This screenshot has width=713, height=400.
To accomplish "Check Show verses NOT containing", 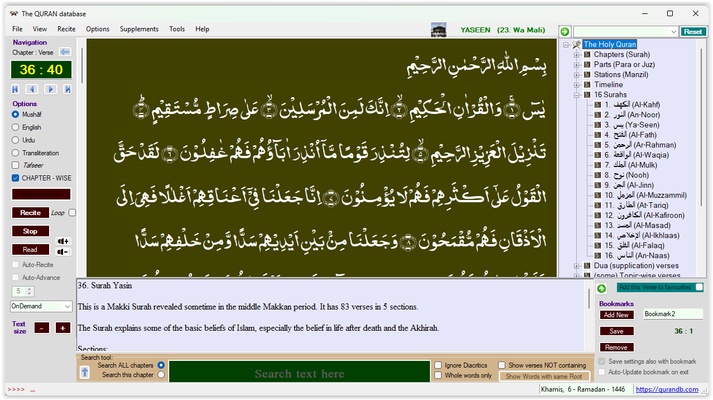I will (x=502, y=365).
